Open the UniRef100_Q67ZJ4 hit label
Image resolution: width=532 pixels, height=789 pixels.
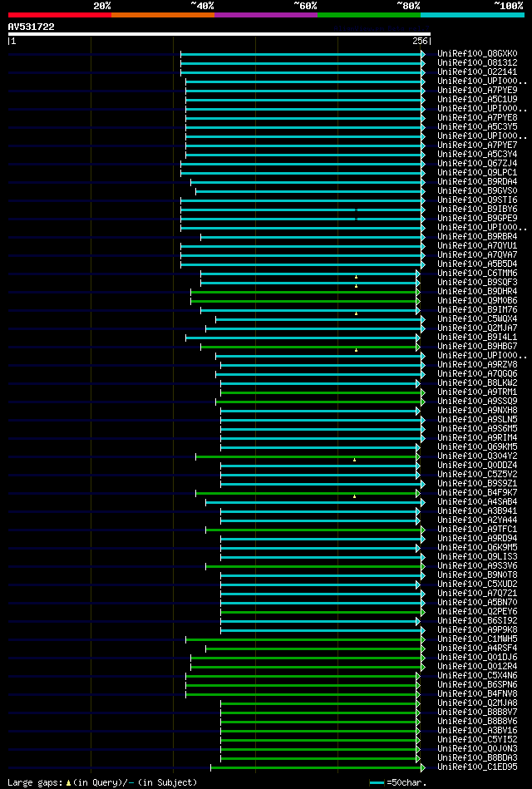coord(477,164)
